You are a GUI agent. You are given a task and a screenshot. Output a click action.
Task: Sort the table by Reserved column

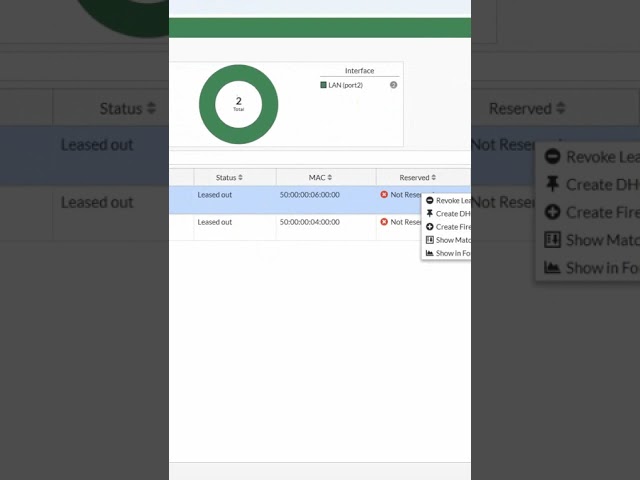click(417, 178)
